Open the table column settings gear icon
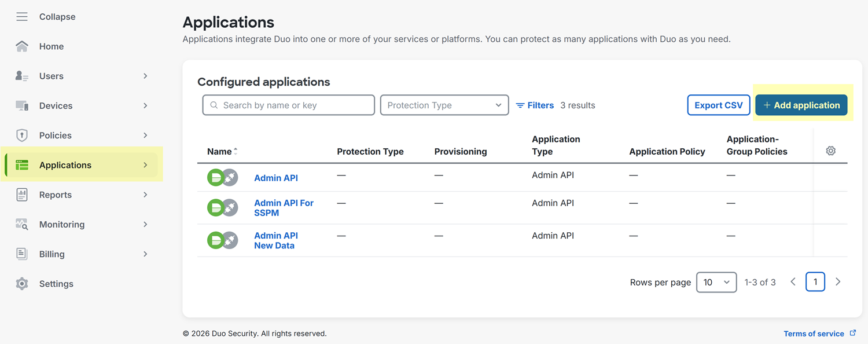868x344 pixels. click(x=830, y=151)
